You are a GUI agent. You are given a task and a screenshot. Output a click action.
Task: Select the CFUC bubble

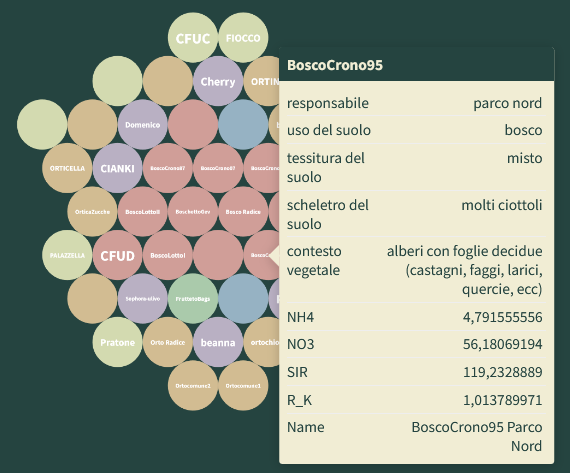(x=193, y=38)
